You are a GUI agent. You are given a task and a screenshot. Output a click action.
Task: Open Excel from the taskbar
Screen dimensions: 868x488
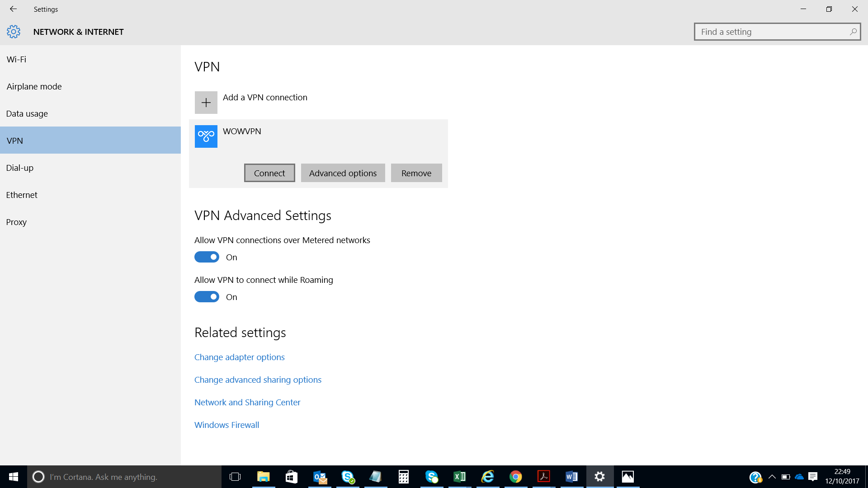[460, 477]
